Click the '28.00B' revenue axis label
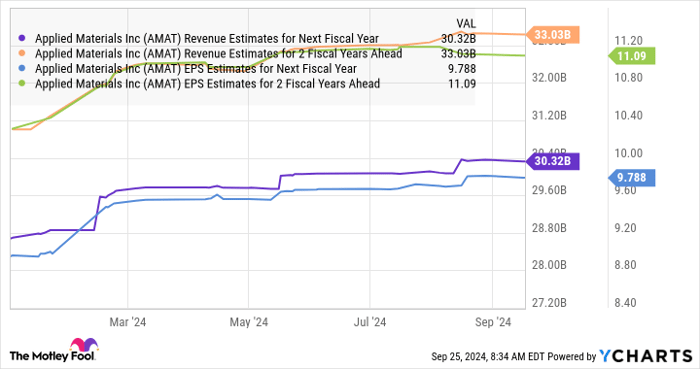700x369 pixels. pos(549,265)
